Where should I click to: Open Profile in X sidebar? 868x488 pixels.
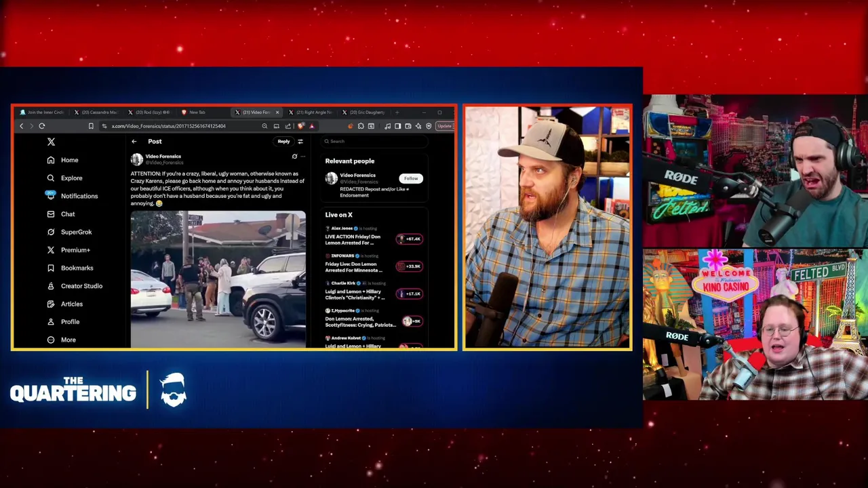(x=63, y=322)
